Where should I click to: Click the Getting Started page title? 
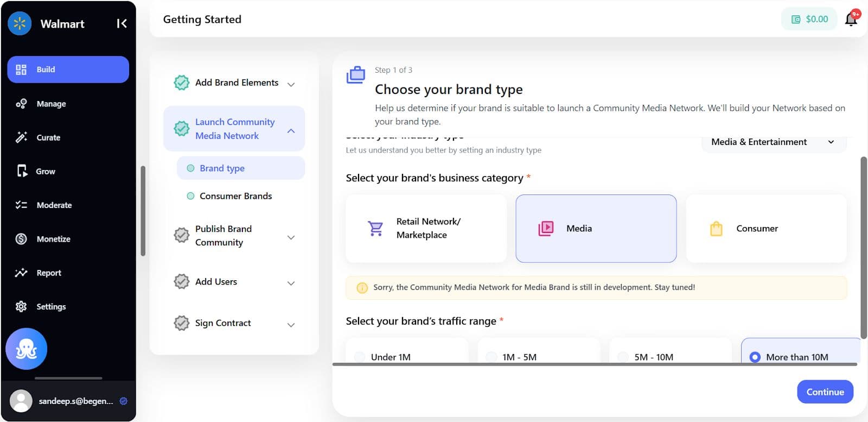(x=202, y=19)
